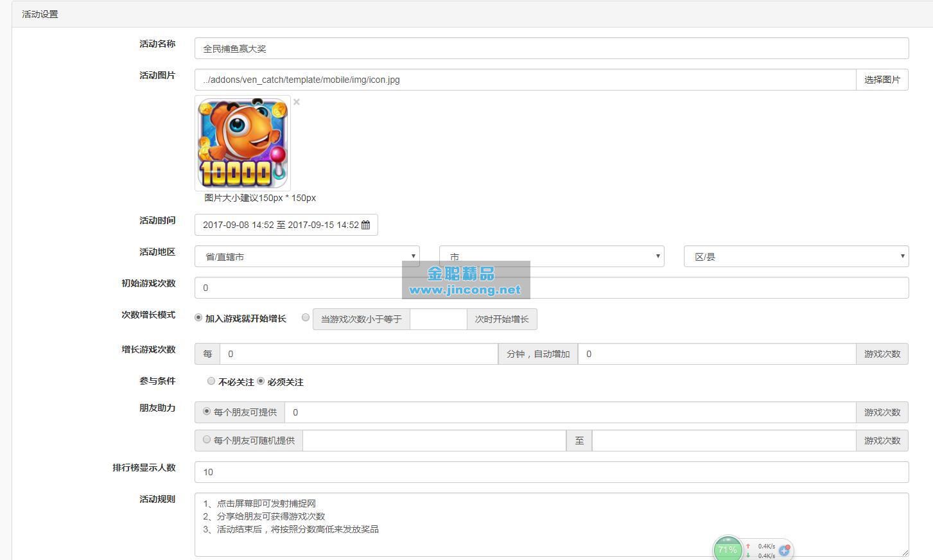Click the 次时开始增长 addon text
Viewport: 933px width, 560px height.
pos(502,319)
